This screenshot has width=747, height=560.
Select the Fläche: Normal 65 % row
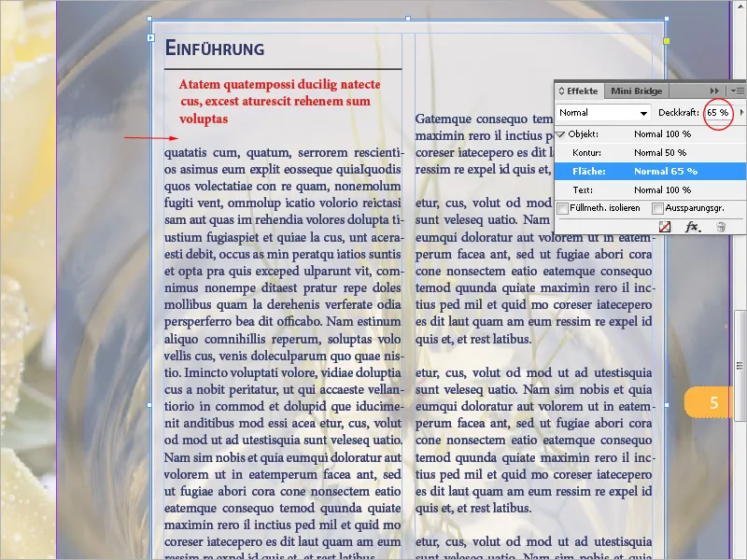click(650, 172)
